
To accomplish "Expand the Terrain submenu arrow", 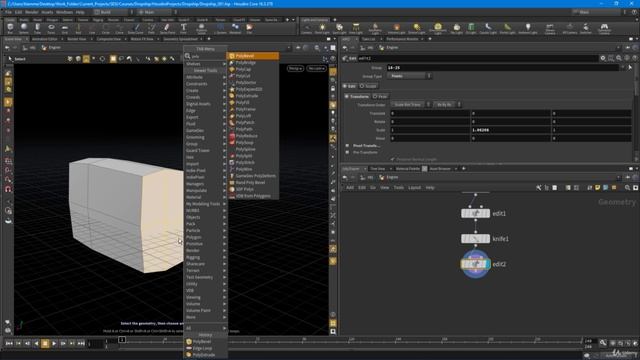I will tap(224, 271).
